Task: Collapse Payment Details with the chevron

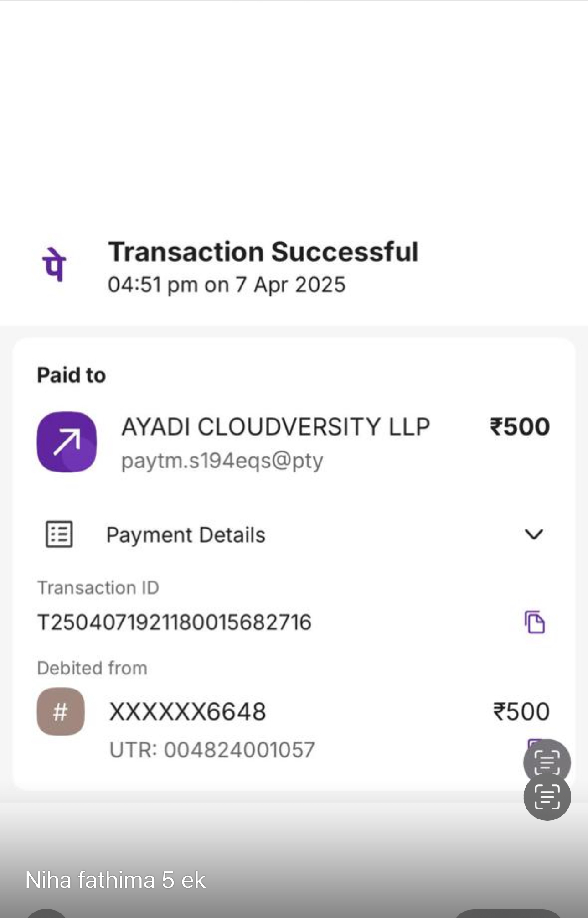Action: coord(534,534)
